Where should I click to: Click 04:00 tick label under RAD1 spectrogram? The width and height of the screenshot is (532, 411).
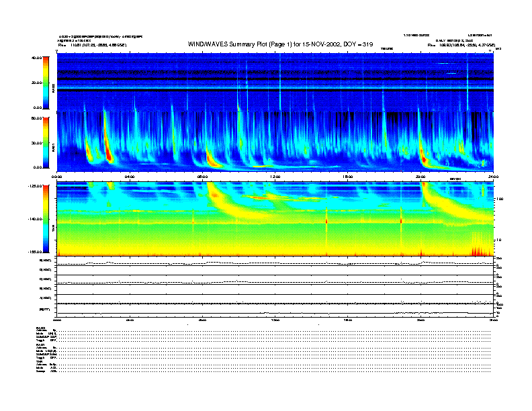tap(130, 177)
